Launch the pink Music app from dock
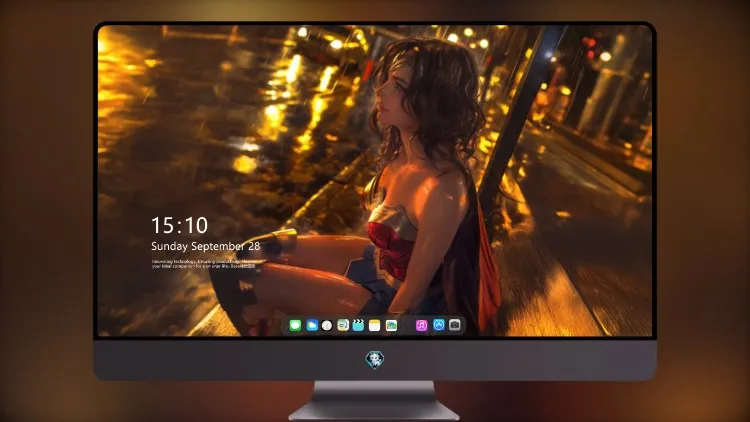The width and height of the screenshot is (750, 422). (x=421, y=326)
